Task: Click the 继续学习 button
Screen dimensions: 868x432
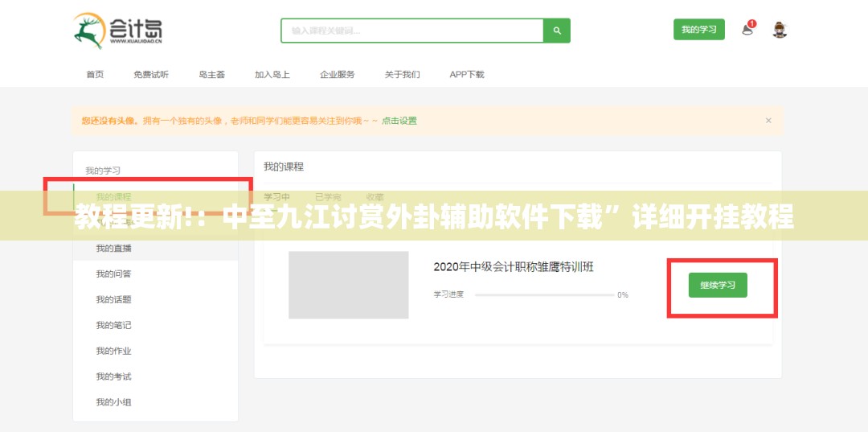Action: tap(718, 286)
